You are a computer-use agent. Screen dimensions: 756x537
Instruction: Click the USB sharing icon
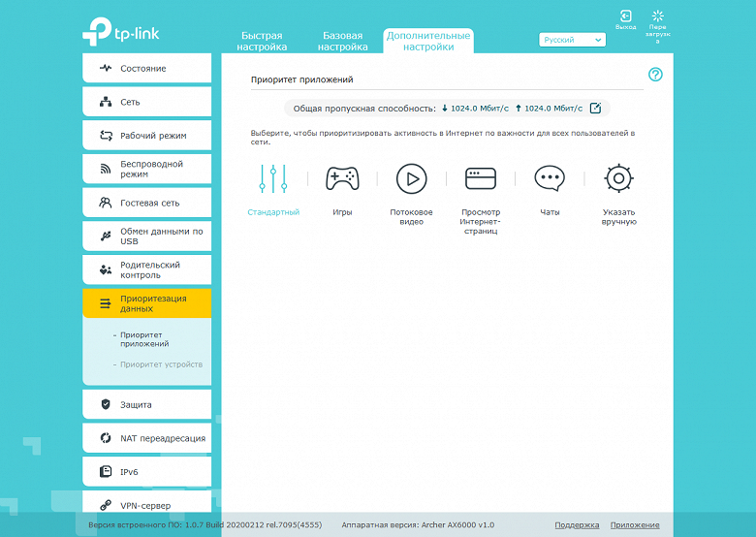tap(106, 236)
